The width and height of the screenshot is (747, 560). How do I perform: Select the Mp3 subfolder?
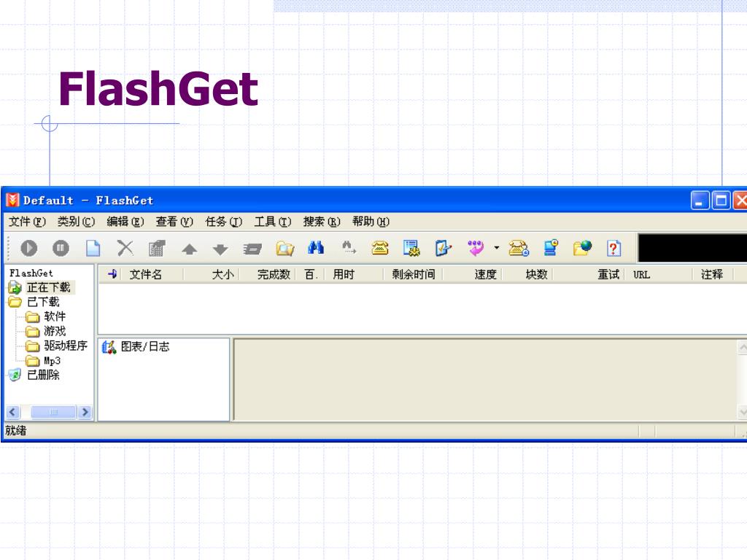click(x=52, y=360)
